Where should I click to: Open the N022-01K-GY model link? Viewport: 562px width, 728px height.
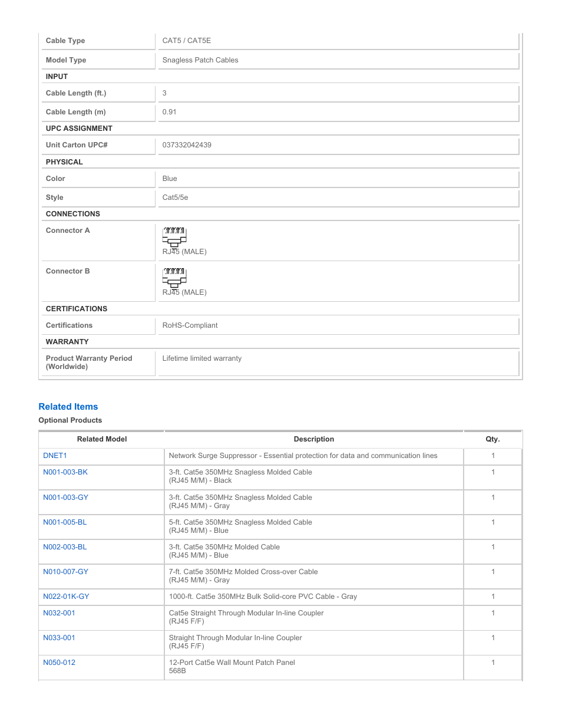click(x=66, y=597)
